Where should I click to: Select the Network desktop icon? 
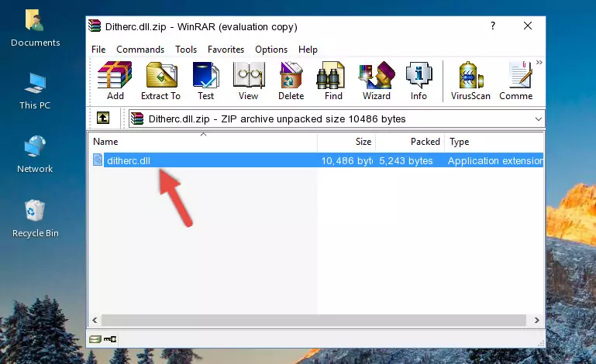coord(35,154)
